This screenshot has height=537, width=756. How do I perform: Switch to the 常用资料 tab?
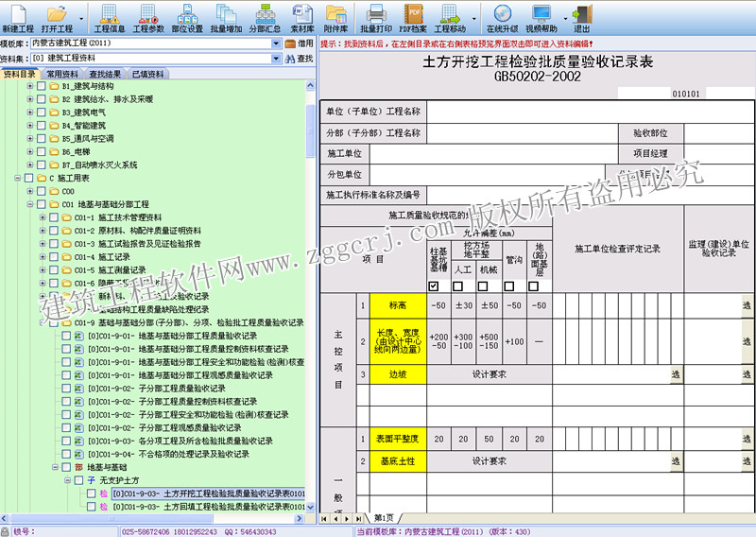(x=62, y=74)
